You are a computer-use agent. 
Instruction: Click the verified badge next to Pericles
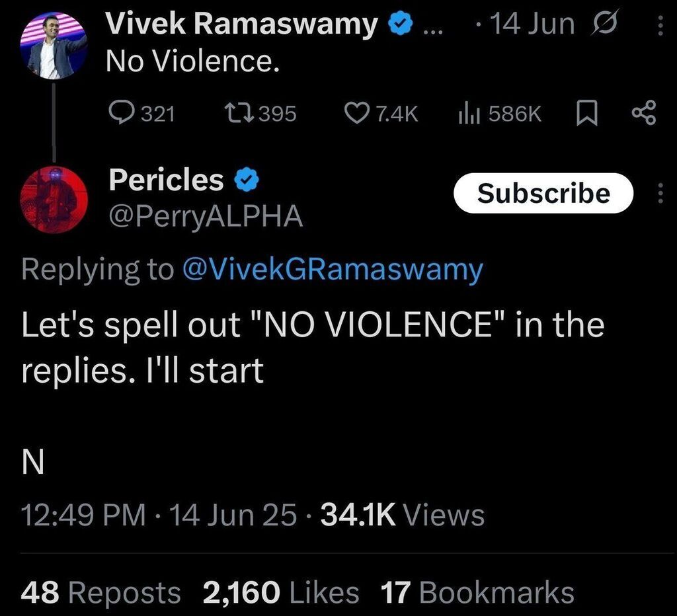tap(247, 180)
